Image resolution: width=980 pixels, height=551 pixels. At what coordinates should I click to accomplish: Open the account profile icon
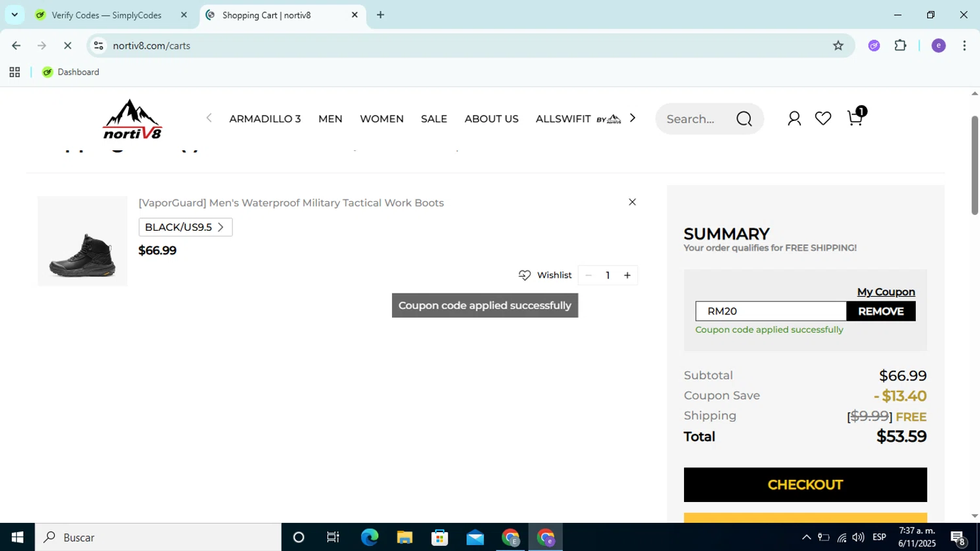click(x=794, y=118)
